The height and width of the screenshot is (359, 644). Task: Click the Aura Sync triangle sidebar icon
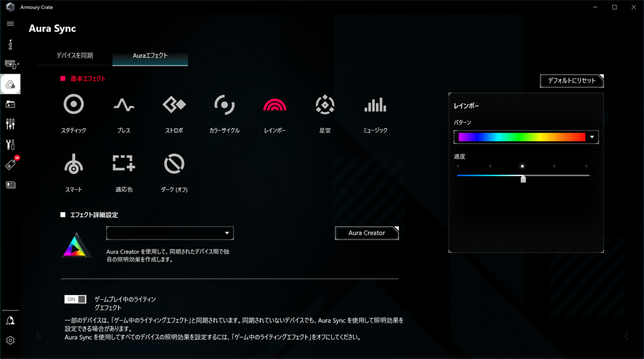pos(10,84)
